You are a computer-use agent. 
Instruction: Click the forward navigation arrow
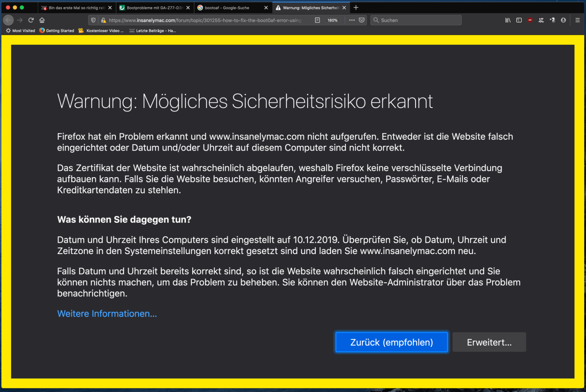pos(20,20)
